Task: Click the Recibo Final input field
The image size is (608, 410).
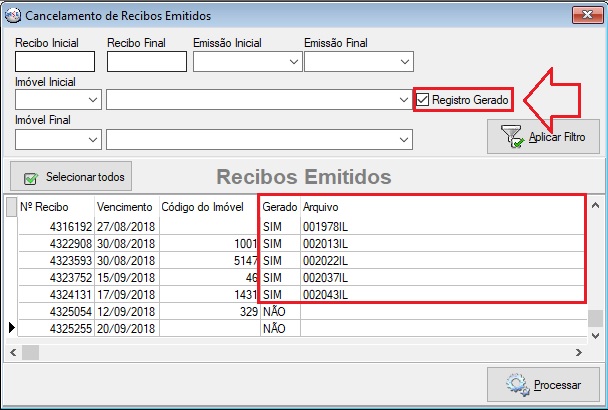Action: [x=147, y=62]
